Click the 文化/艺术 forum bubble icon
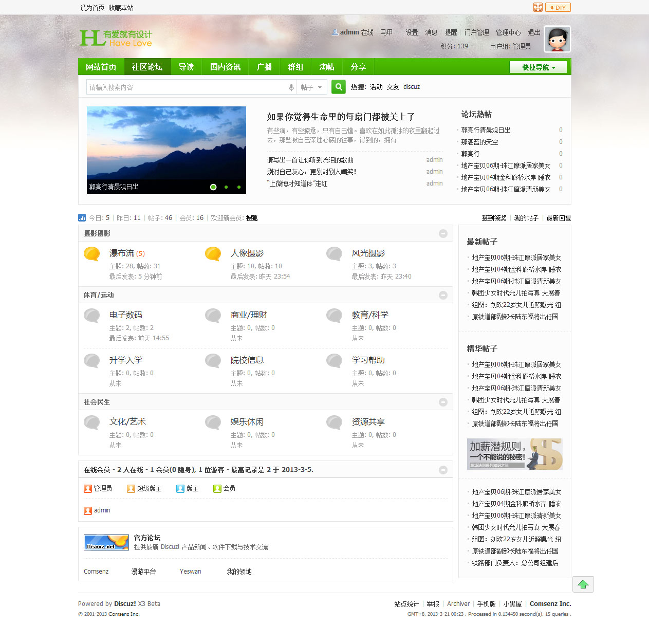The height and width of the screenshot is (644, 649). (x=92, y=422)
